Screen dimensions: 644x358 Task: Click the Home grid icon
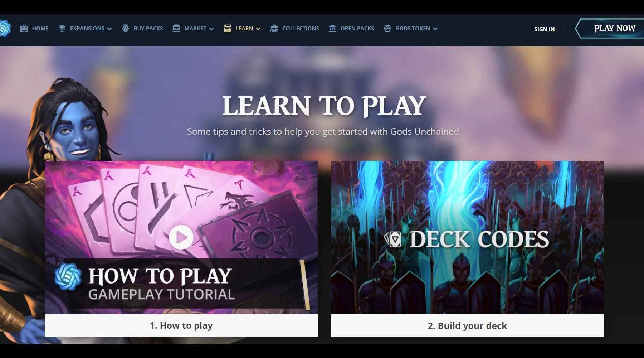point(24,28)
